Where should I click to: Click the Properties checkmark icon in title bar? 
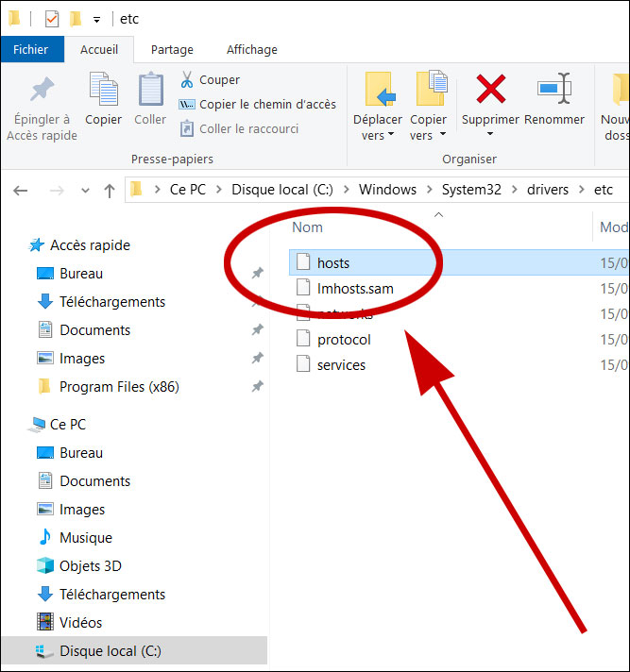pyautogui.click(x=52, y=19)
